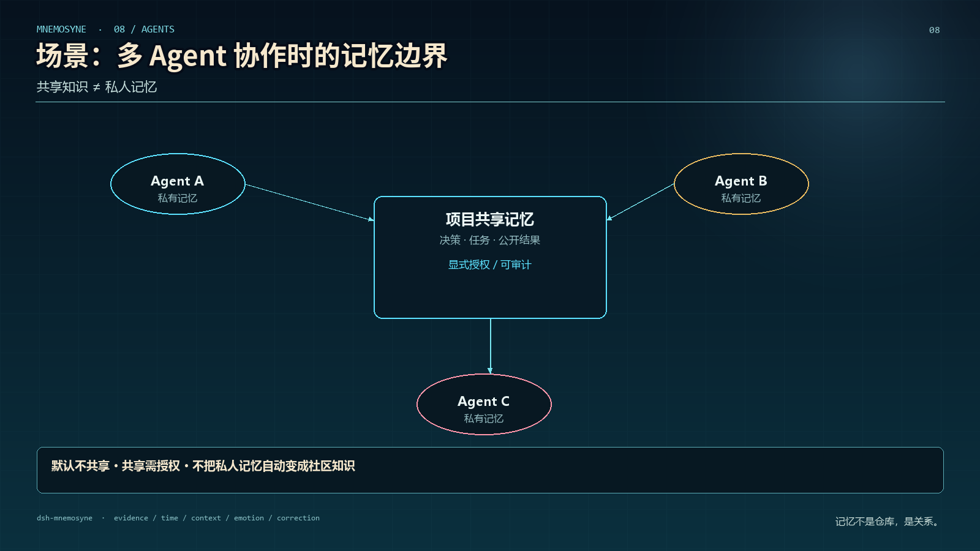980x551 pixels.
Task: Click '私有记忆' under Agent B
Action: pyautogui.click(x=741, y=198)
